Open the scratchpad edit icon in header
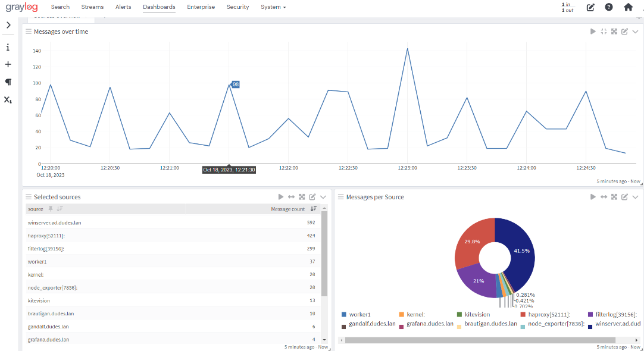Image resolution: width=644 pixels, height=351 pixels. 590,7
